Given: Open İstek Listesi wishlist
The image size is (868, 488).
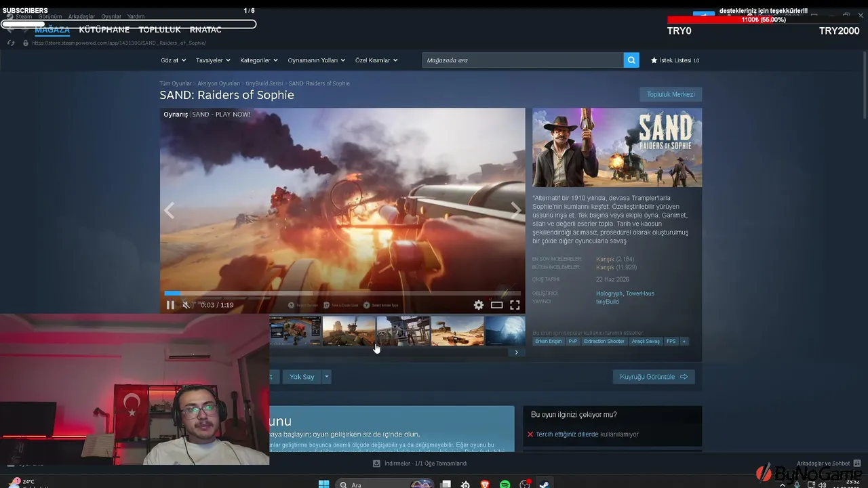Looking at the screenshot, I should point(675,60).
